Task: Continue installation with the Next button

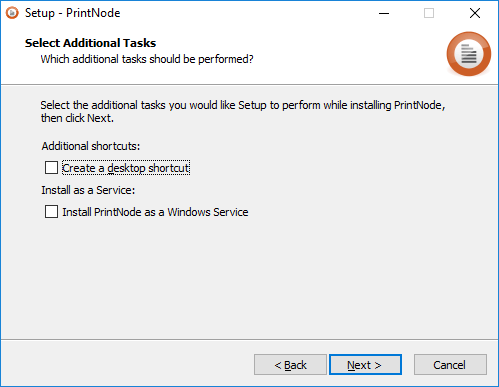Action: [365, 365]
